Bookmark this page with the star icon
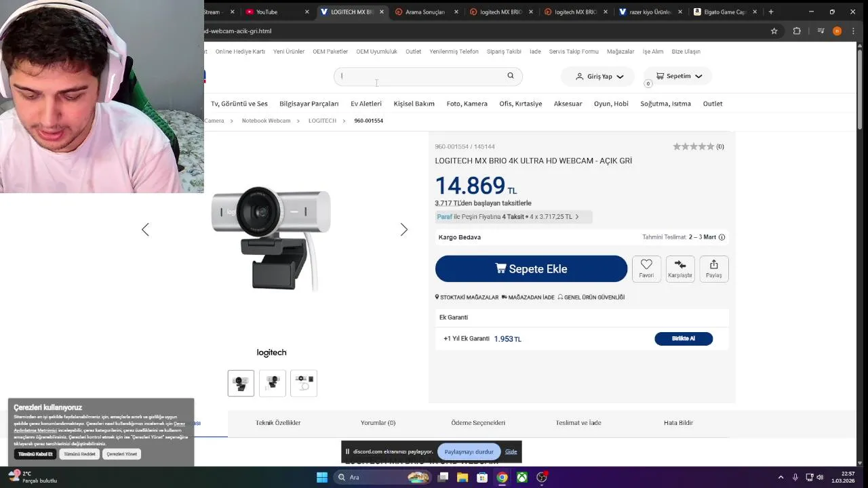Screen dimensions: 868x488 [774, 31]
